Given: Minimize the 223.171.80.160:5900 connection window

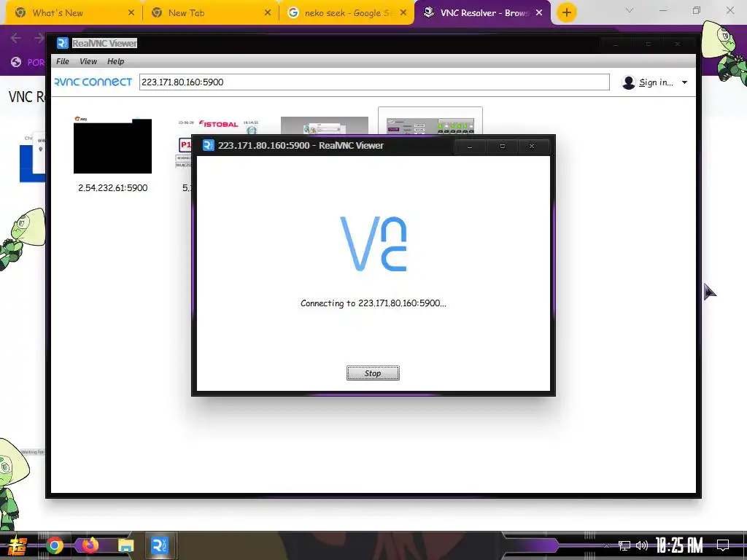Looking at the screenshot, I should click(x=470, y=146).
